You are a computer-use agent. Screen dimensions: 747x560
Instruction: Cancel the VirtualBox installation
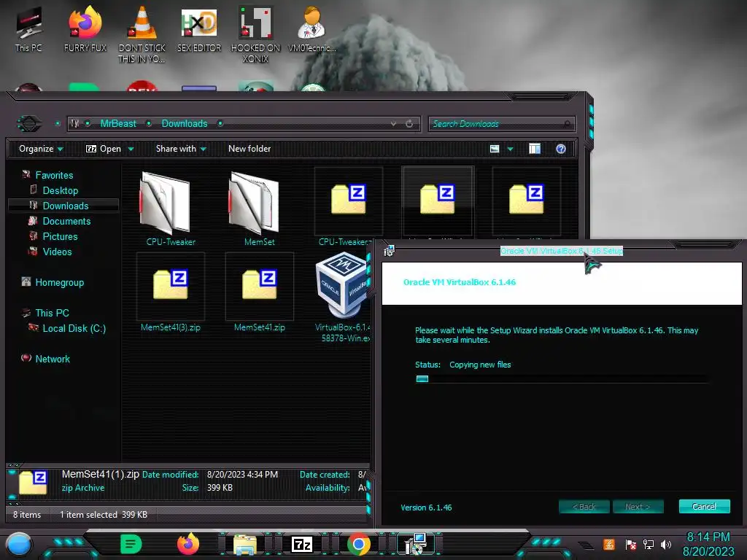704,507
